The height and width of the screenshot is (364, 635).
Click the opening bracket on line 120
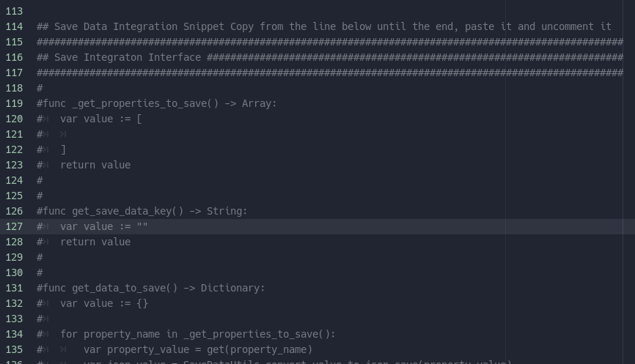click(139, 119)
